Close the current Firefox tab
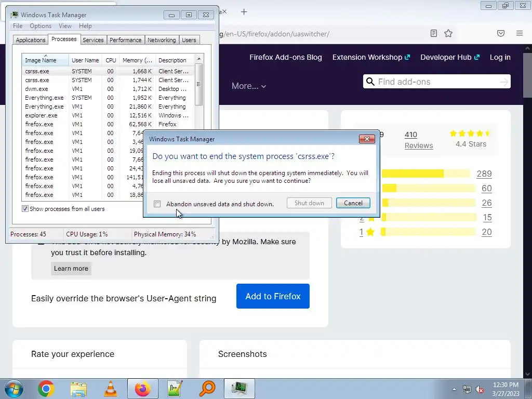Screen dimensions: 532x399 pyautogui.click(x=224, y=11)
